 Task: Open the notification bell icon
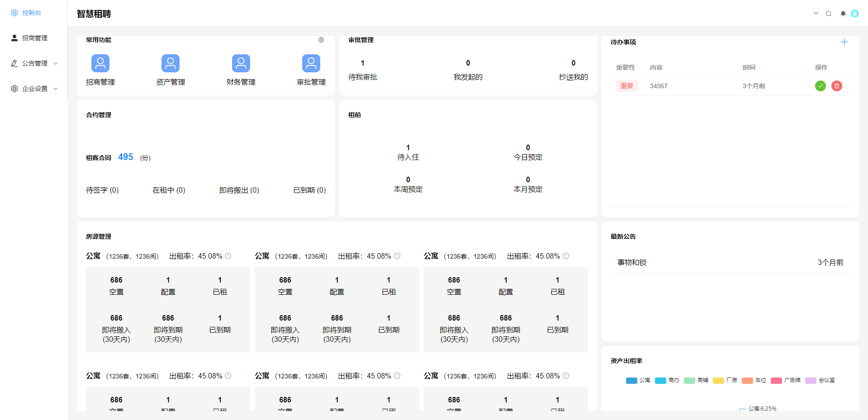(x=843, y=14)
